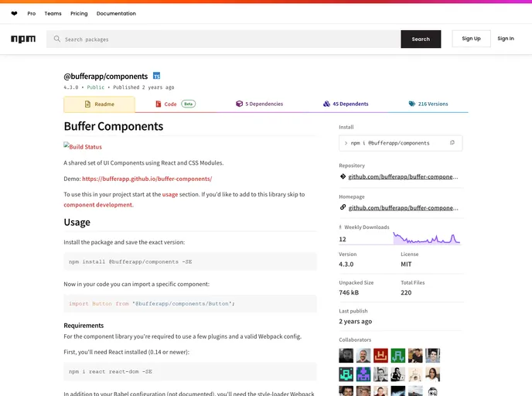Follow the usage section link
Screen dimensions: 532x396
coord(170,194)
